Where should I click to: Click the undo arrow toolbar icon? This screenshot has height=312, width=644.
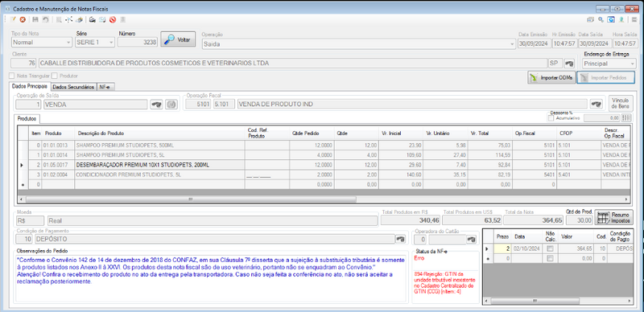[45, 19]
